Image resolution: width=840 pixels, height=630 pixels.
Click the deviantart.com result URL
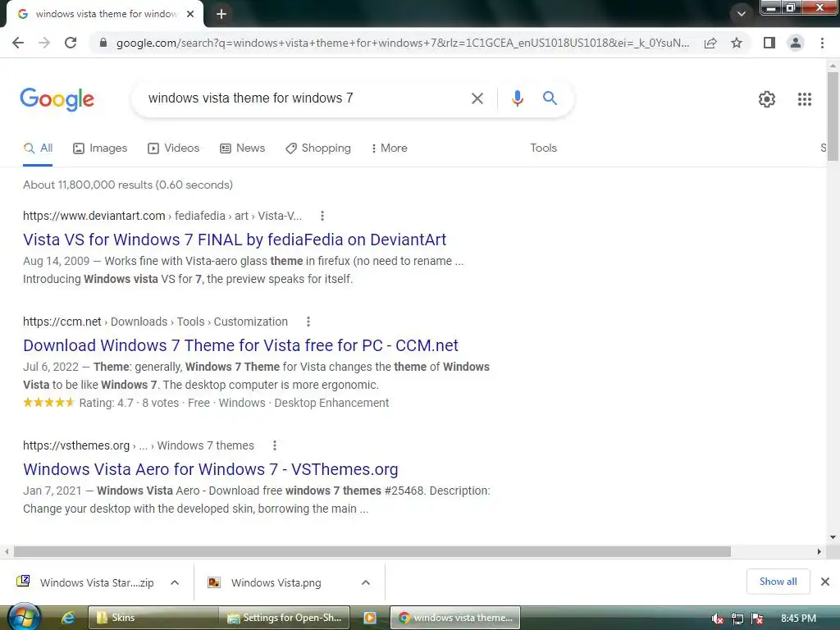click(x=162, y=216)
